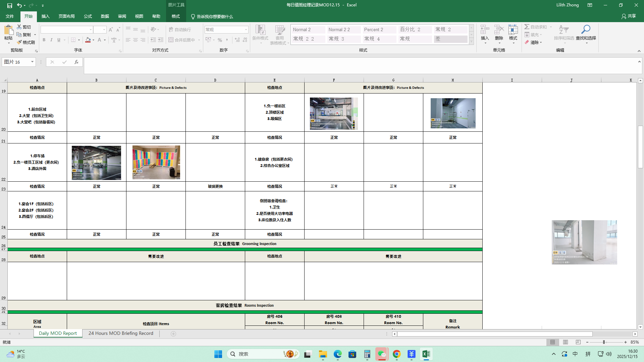Expand the cell styles gallery
Image resolution: width=644 pixels, height=362 pixels.
coord(471,42)
